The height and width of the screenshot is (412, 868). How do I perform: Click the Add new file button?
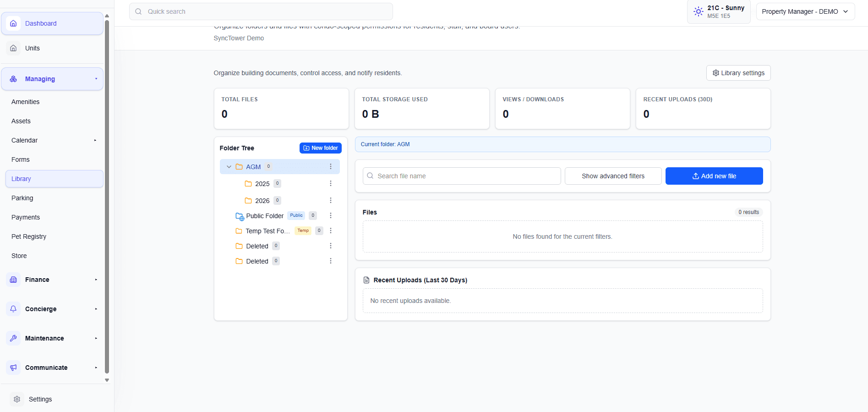tap(714, 176)
